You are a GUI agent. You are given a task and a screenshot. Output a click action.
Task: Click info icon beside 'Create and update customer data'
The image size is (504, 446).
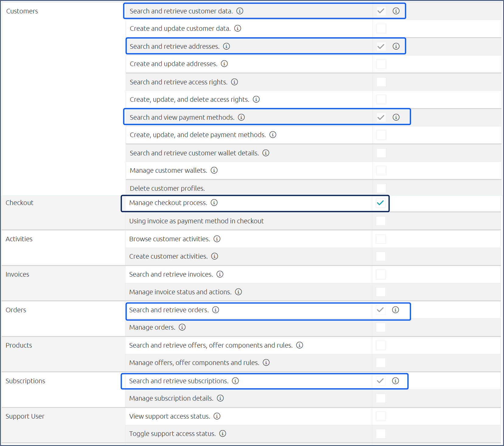pos(238,28)
